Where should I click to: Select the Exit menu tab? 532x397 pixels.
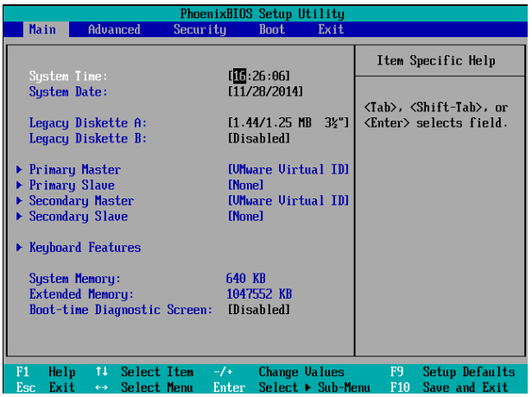(x=330, y=29)
